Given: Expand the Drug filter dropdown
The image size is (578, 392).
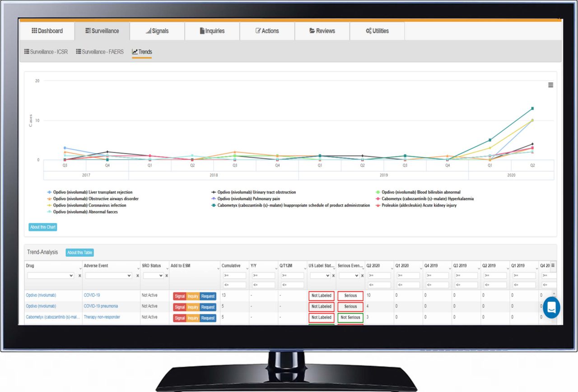Looking at the screenshot, I should pos(51,276).
